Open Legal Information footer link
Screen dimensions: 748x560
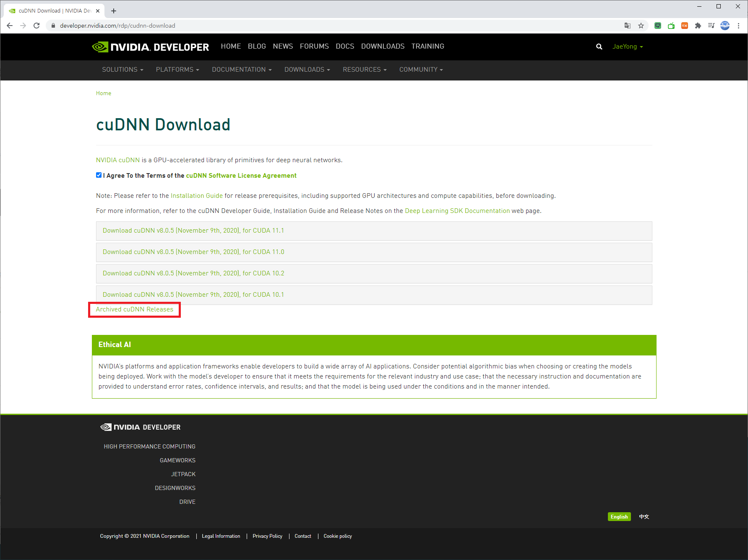(x=221, y=536)
